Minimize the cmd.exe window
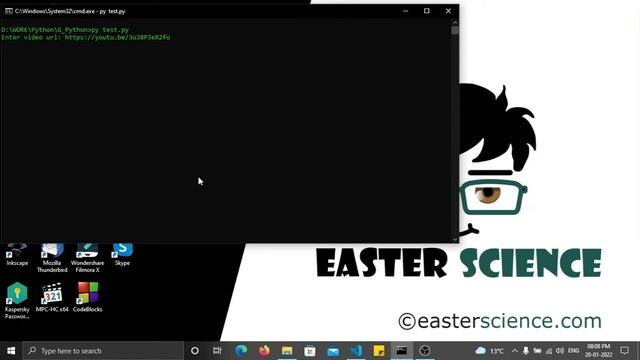 click(x=405, y=11)
